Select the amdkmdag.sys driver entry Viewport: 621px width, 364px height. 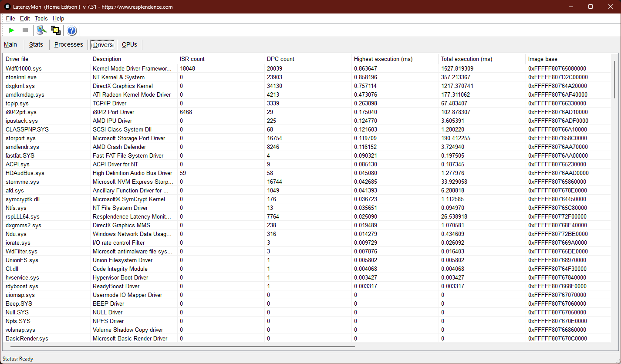tap(25, 94)
